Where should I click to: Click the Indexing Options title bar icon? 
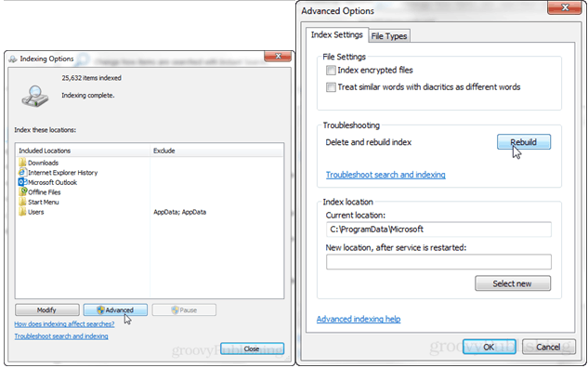pos(13,59)
